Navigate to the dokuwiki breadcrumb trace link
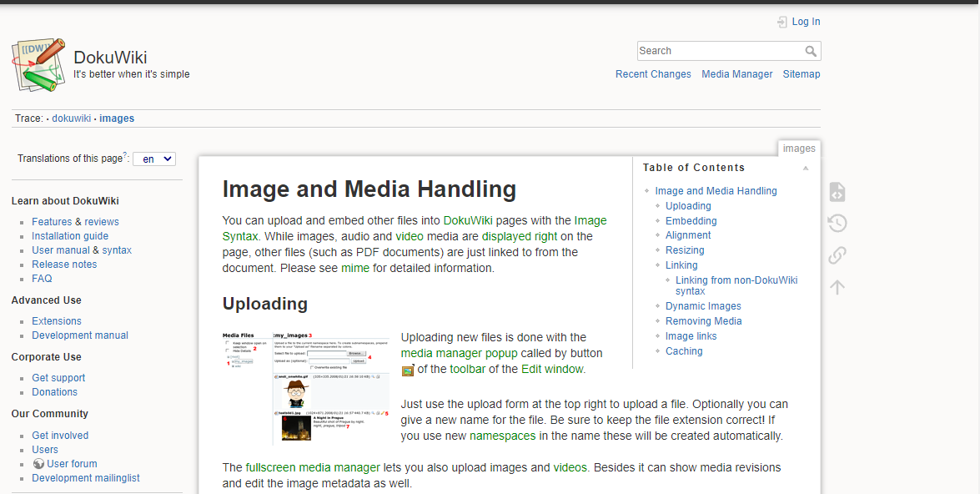This screenshot has height=494, width=980. pos(71,118)
